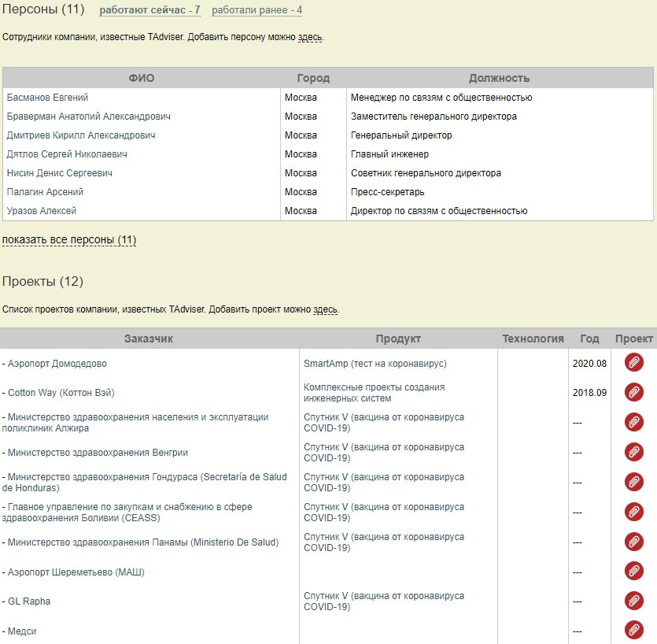Click 'здесь' link to add a person
The width and height of the screenshot is (657, 644).
coord(309,37)
